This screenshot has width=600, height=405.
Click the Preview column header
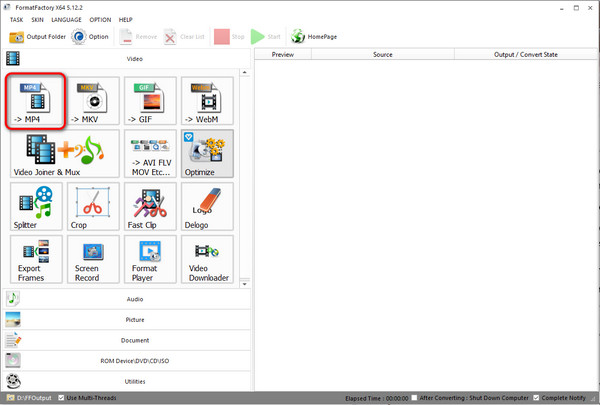coord(283,54)
